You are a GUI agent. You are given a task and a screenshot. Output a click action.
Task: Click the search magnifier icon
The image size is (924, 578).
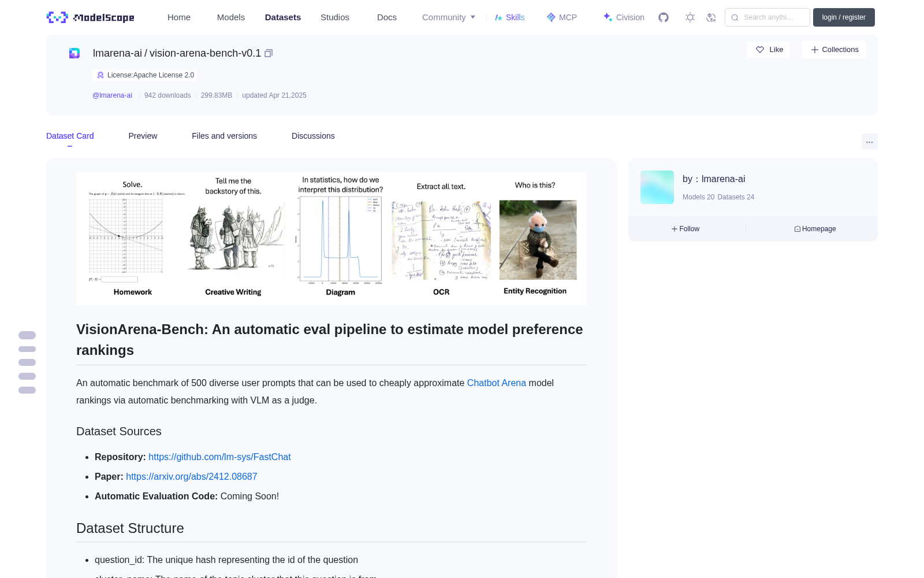click(x=735, y=17)
